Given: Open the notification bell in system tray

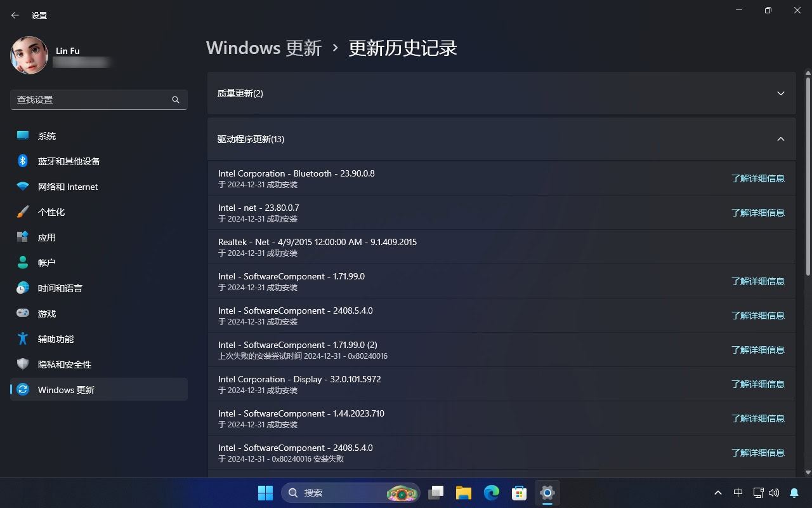Looking at the screenshot, I should coord(794,493).
